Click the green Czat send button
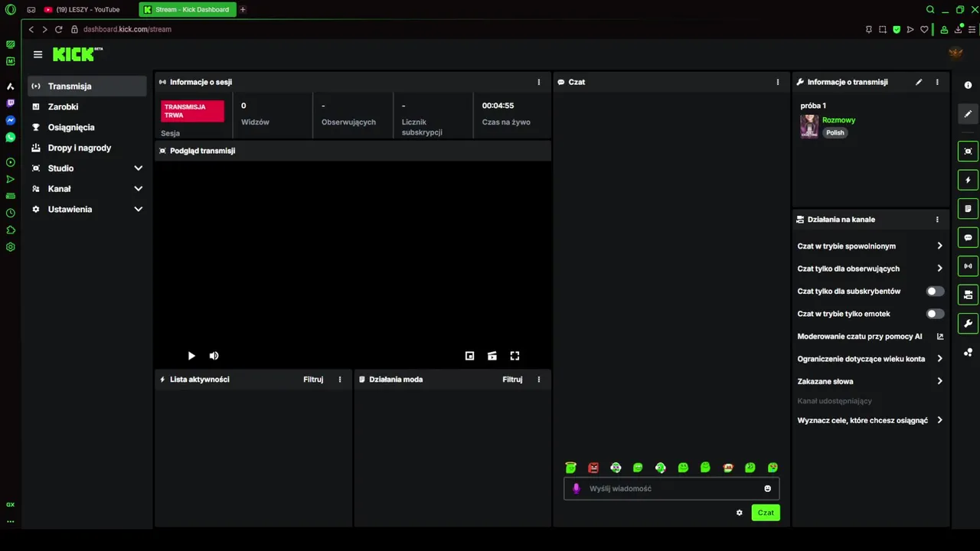980x551 pixels. (x=766, y=513)
